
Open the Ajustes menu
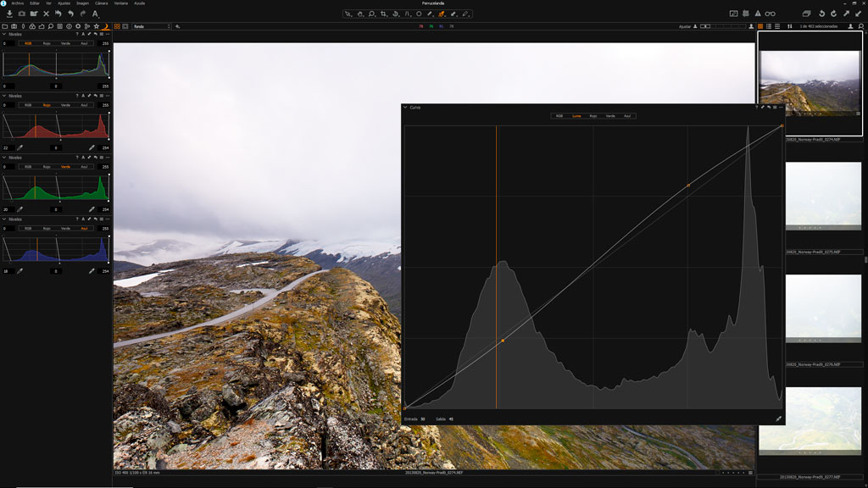[64, 3]
